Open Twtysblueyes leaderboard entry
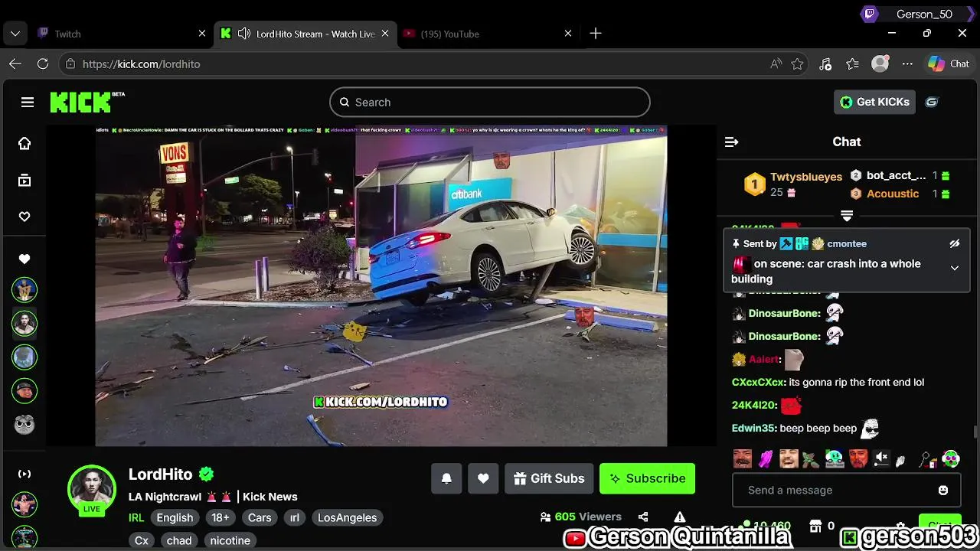Image resolution: width=980 pixels, height=551 pixels. pos(806,177)
